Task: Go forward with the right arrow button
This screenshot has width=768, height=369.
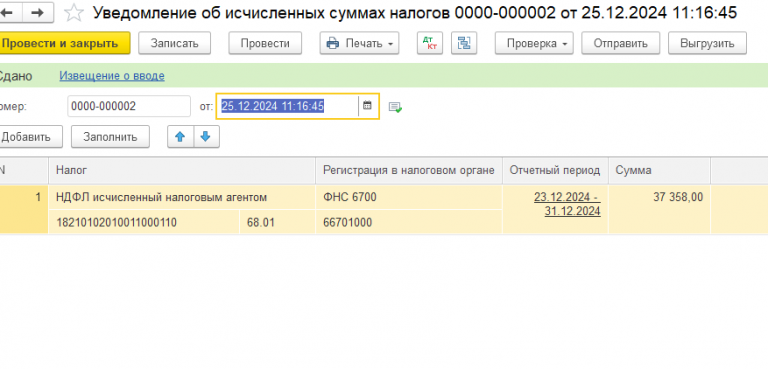Action: (x=38, y=12)
